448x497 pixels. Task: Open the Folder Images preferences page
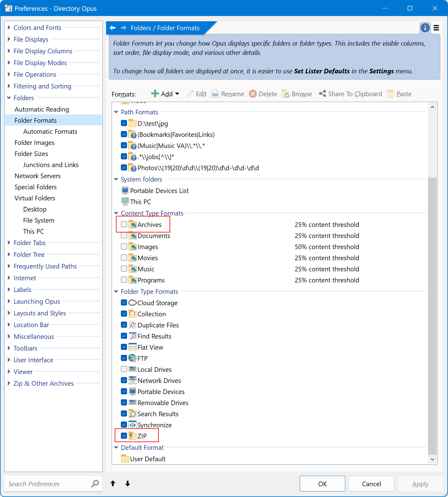click(x=35, y=143)
